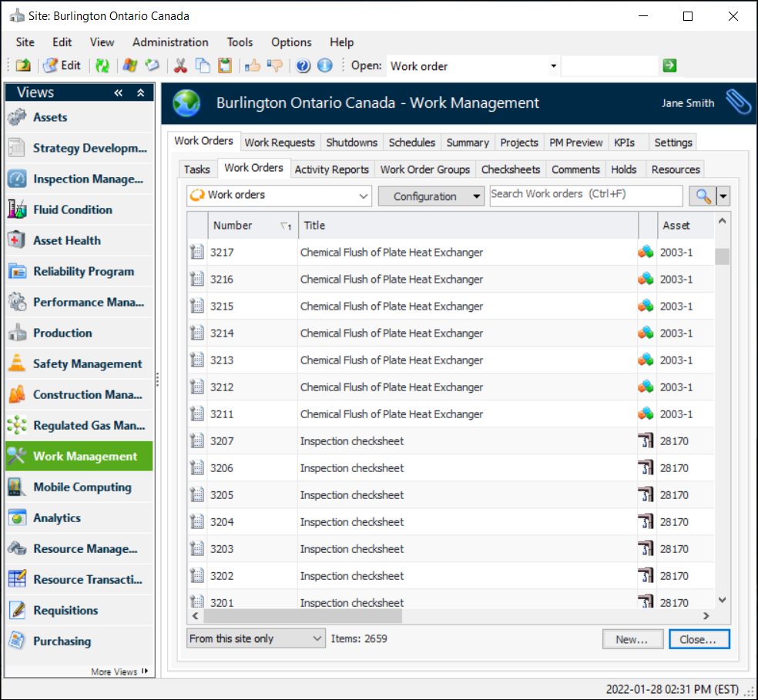Open the Configuration dropdown
Image resolution: width=758 pixels, height=700 pixels.
coord(431,196)
